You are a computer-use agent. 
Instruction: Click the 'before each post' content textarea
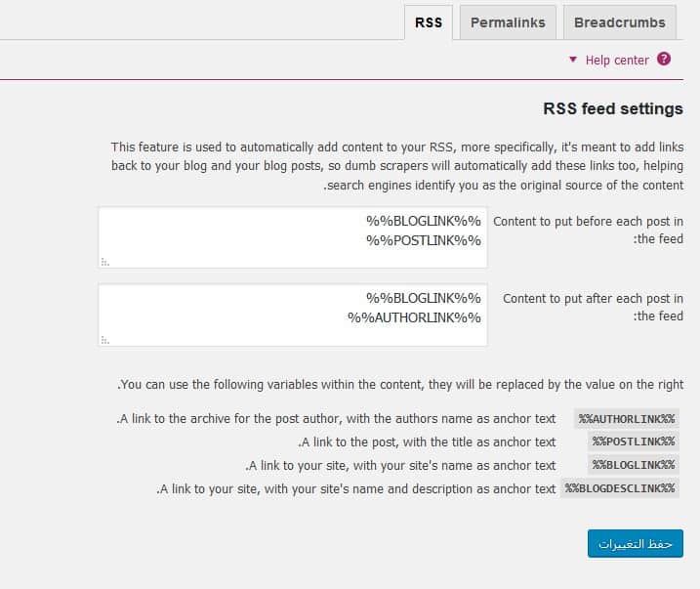point(293,237)
